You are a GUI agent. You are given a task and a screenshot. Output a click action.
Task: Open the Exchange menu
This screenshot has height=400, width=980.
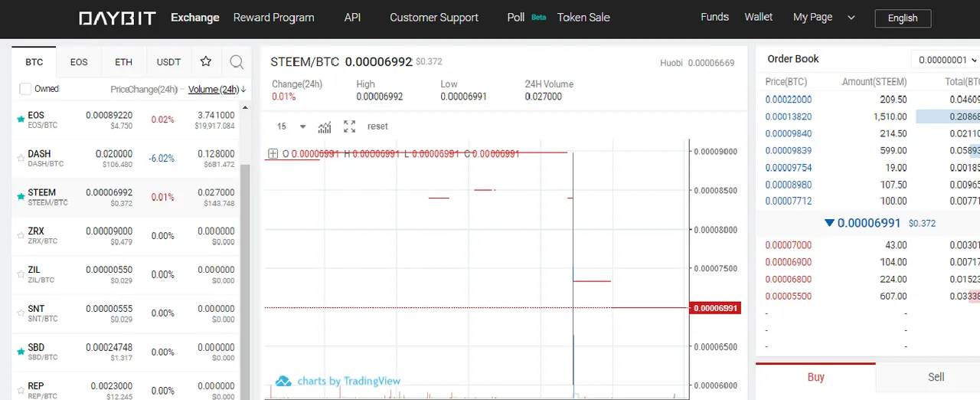pos(195,18)
